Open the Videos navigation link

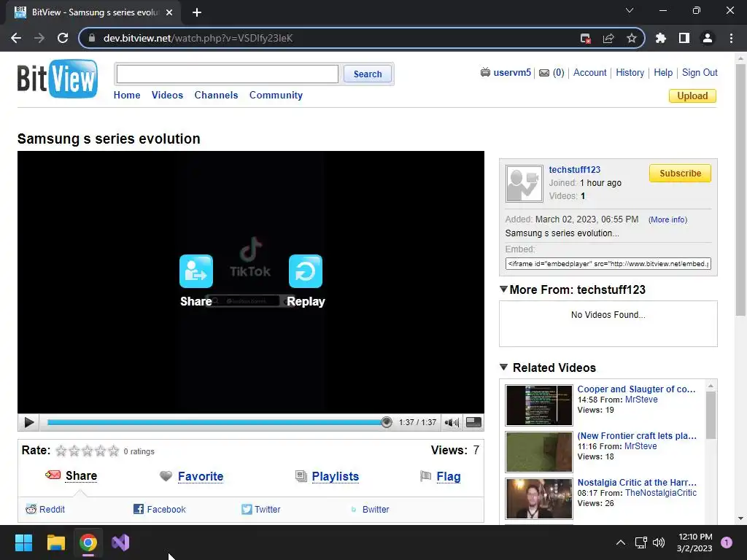(x=167, y=95)
